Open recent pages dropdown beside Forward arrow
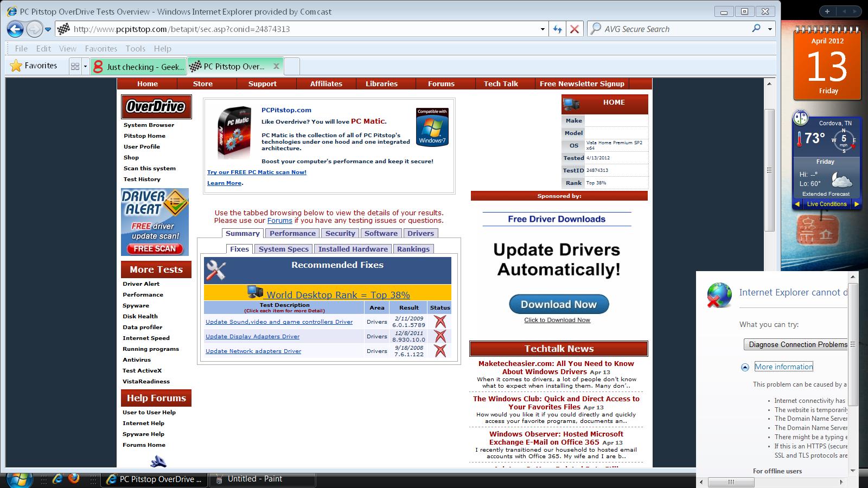Screen dimensions: 868x488 coord(48,29)
